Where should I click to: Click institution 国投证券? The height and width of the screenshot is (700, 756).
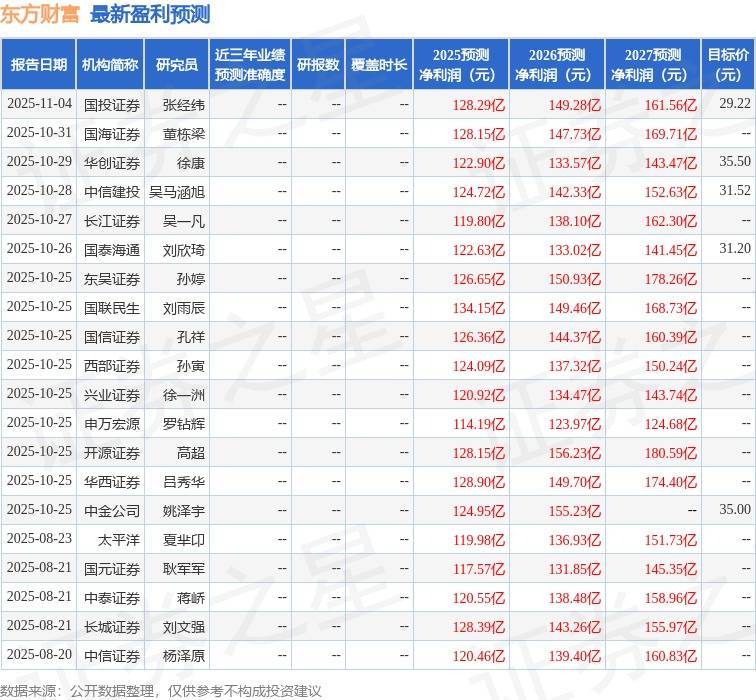coord(112,105)
